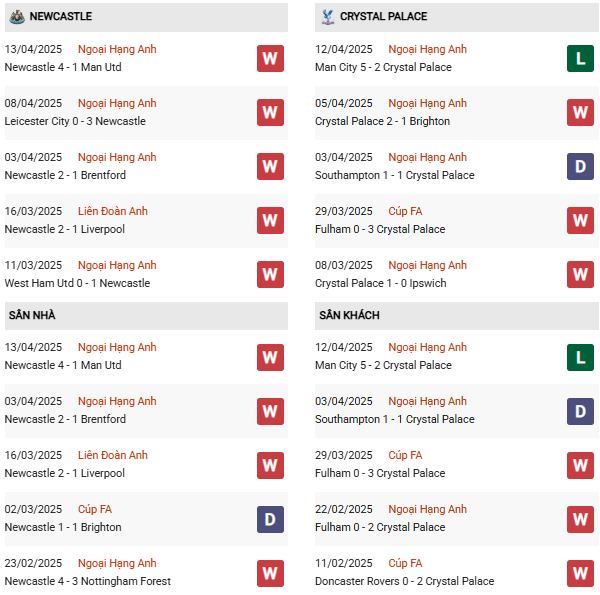Screen dimensions: 600x595
Task: Click W badge for Newcastle 4-1 Man Utd in Newcastle's top list
Action: click(x=270, y=58)
